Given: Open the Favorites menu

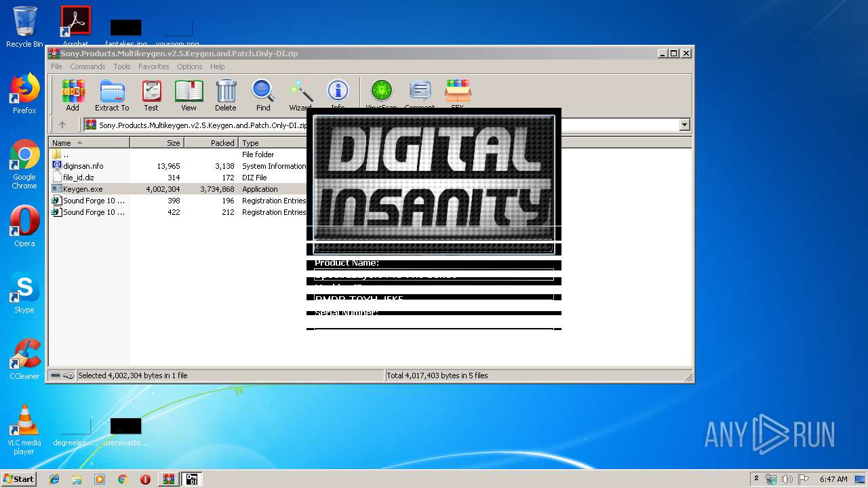Looking at the screenshot, I should [x=154, y=66].
